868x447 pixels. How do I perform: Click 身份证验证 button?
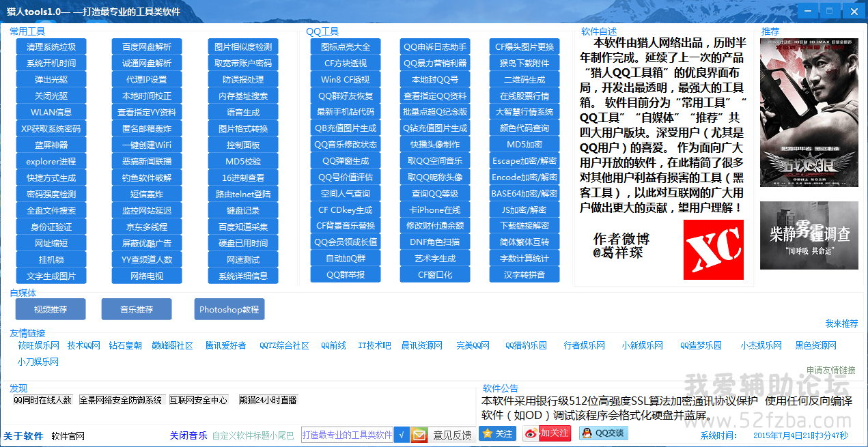(x=51, y=227)
